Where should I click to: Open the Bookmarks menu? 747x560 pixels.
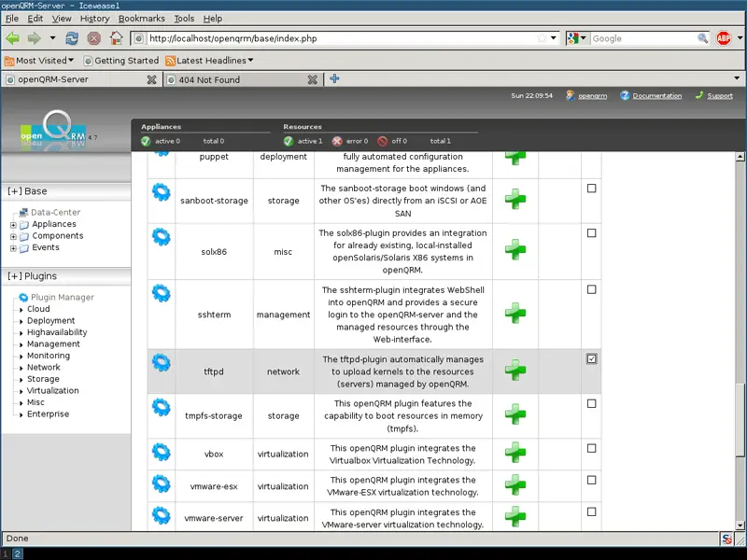pos(142,19)
